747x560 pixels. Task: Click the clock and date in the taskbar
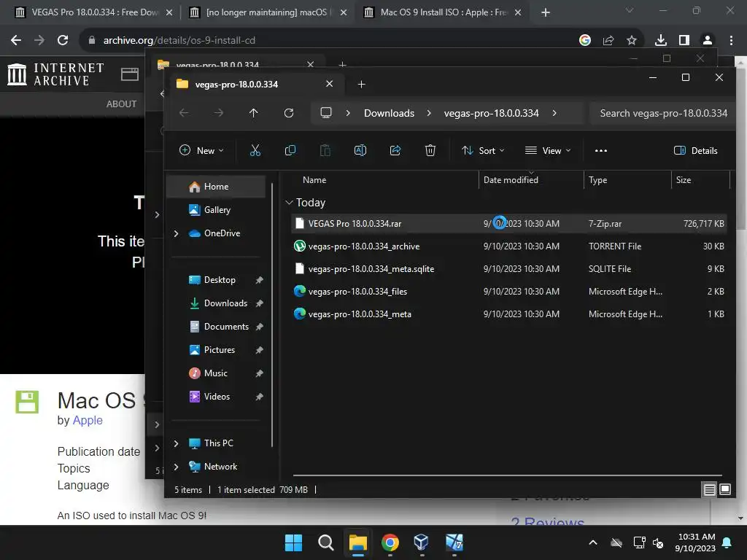[x=695, y=542]
